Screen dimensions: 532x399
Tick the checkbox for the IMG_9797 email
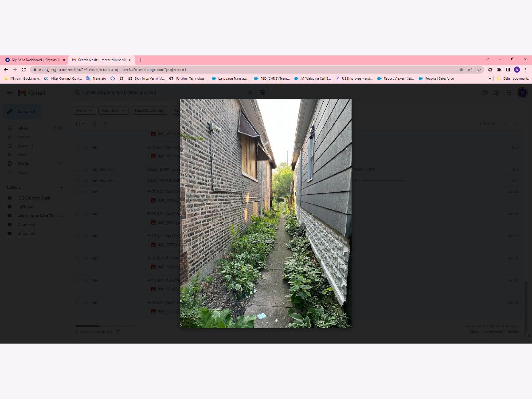click(78, 236)
